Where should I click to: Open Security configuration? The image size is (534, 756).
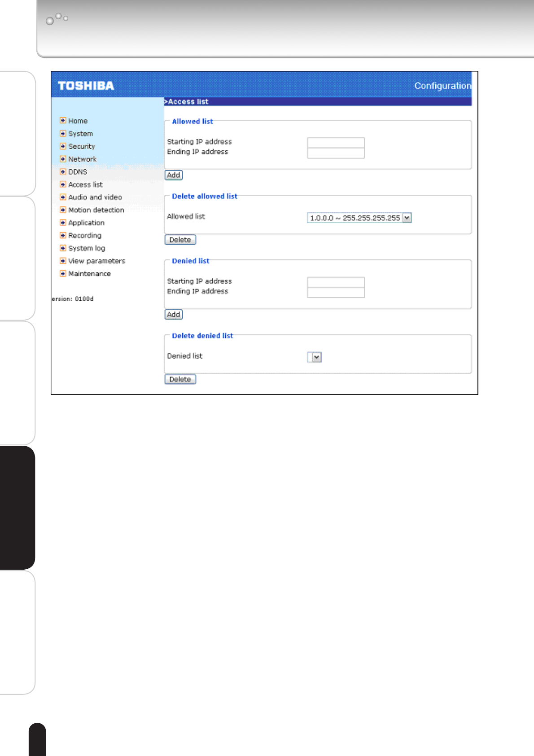pos(82,146)
